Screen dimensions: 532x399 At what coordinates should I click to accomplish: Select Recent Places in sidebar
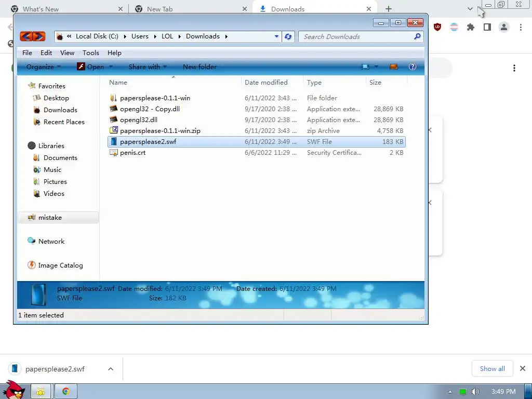click(x=64, y=122)
